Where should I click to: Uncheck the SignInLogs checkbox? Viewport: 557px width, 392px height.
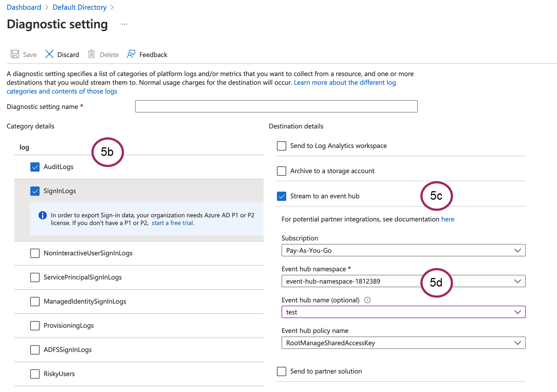pyautogui.click(x=35, y=191)
